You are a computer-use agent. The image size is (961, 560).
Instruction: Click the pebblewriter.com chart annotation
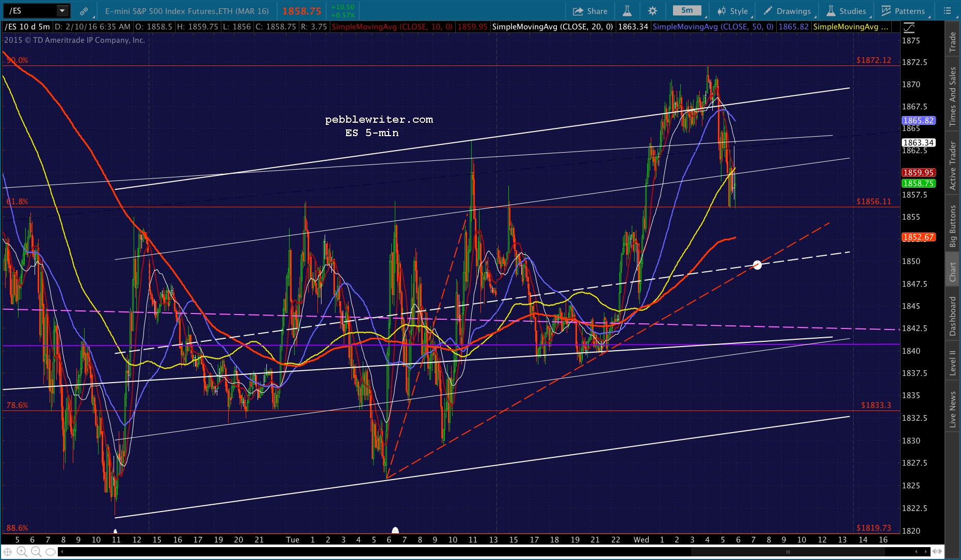(379, 120)
